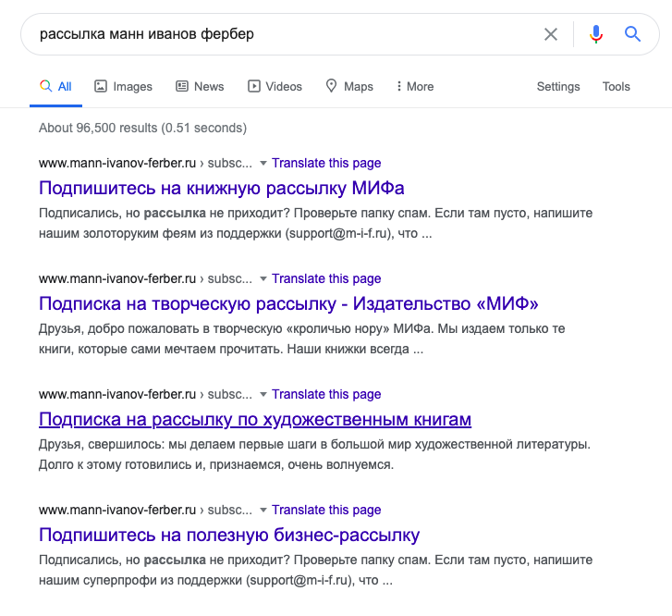Open the search Tools options
The width and height of the screenshot is (672, 616).
(x=616, y=87)
